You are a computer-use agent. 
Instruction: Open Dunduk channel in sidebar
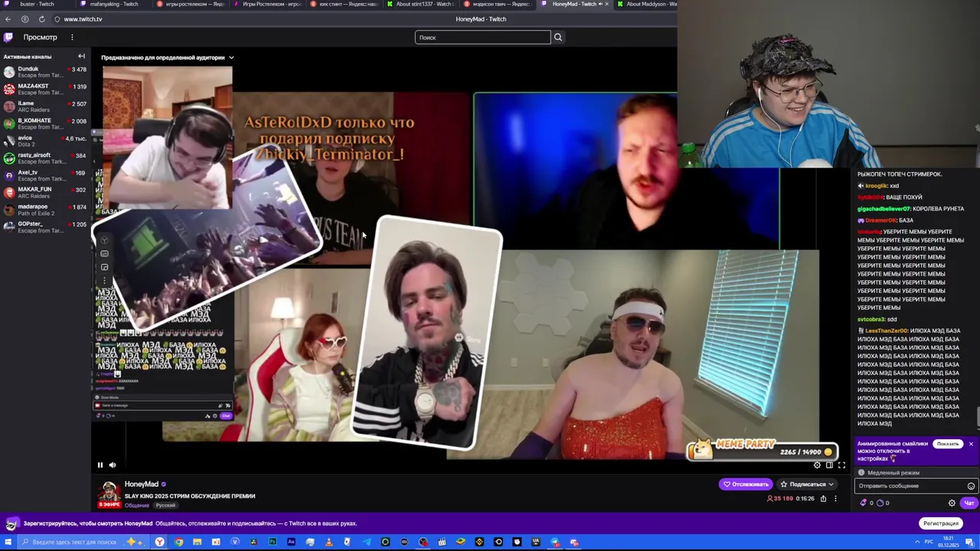click(x=45, y=72)
